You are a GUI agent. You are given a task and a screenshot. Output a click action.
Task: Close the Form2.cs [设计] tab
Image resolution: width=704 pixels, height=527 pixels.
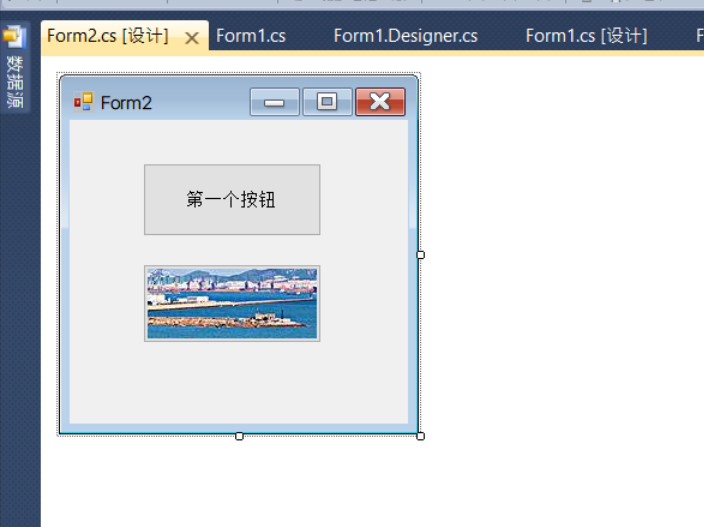point(192,38)
